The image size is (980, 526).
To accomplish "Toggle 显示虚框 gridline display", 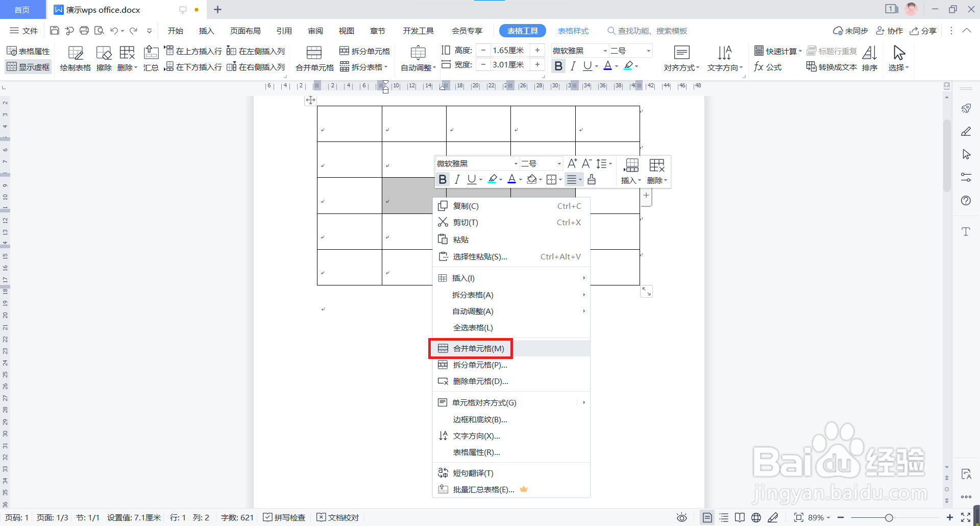I will (x=28, y=66).
